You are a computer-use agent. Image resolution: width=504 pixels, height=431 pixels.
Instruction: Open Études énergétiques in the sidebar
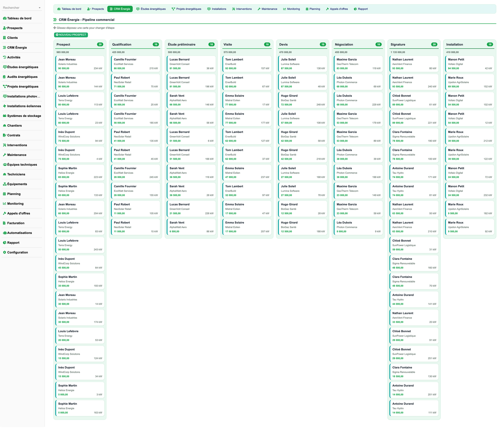tap(22, 67)
